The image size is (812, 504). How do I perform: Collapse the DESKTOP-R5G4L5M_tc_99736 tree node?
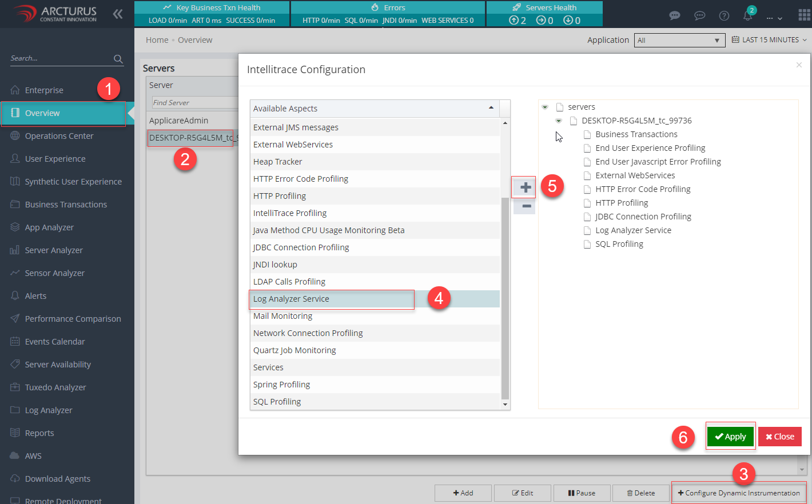[559, 121]
